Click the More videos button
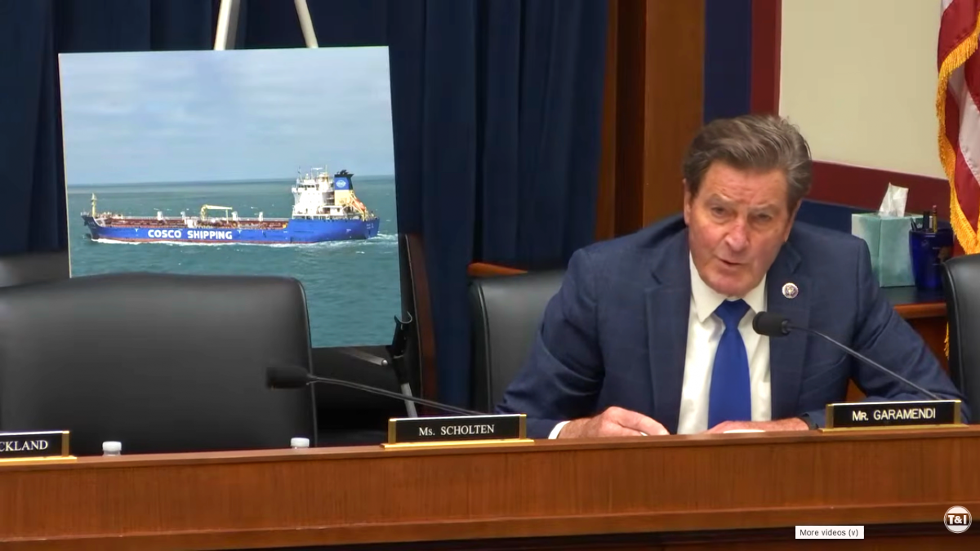The height and width of the screenshot is (551, 980). click(829, 532)
